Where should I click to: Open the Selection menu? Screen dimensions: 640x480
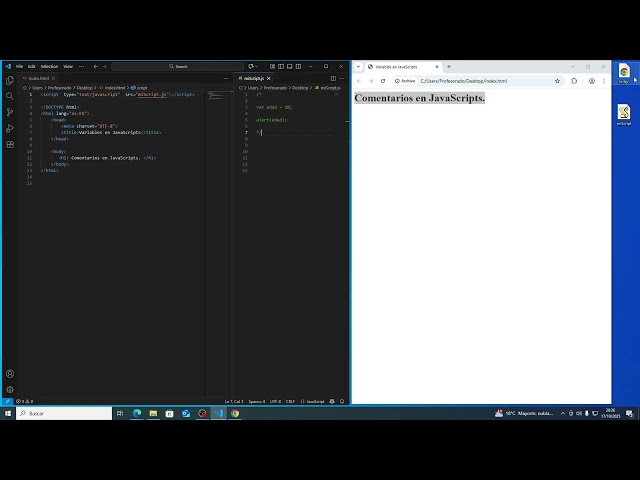click(x=49, y=66)
